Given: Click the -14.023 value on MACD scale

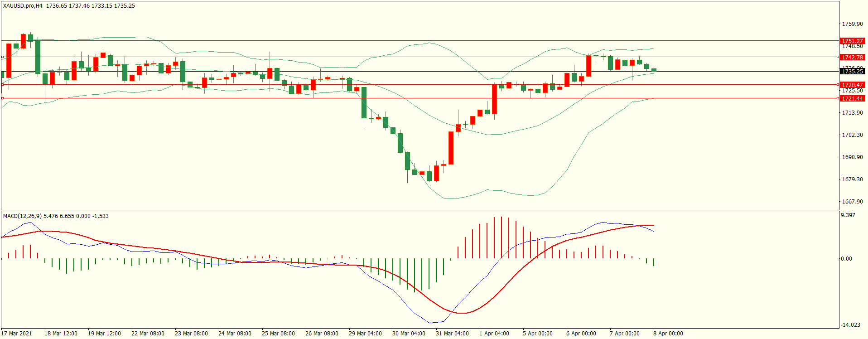Looking at the screenshot, I should click(850, 325).
